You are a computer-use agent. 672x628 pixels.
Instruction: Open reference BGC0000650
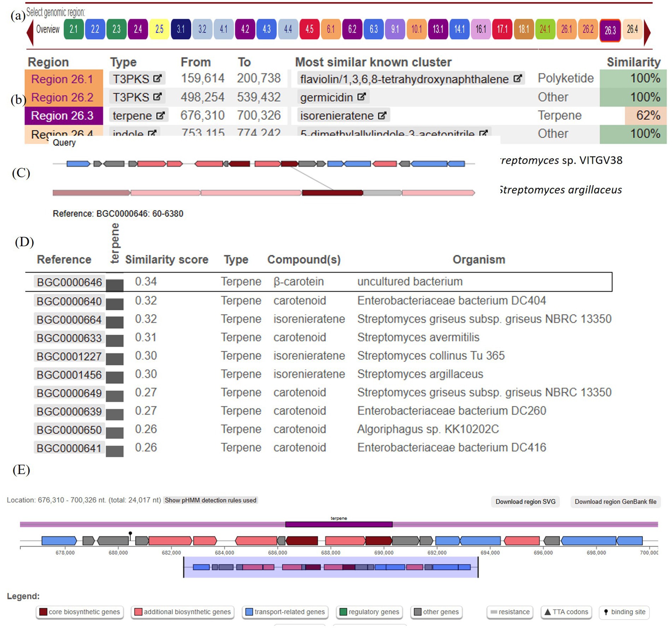70,430
